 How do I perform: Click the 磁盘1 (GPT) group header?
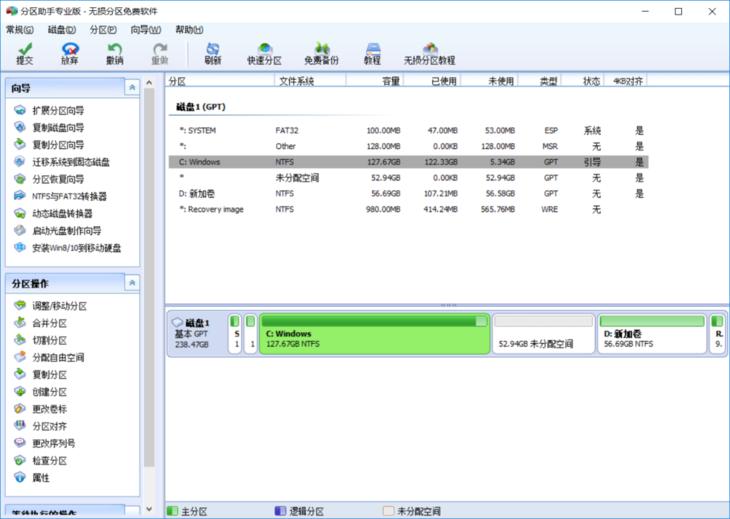click(x=201, y=107)
